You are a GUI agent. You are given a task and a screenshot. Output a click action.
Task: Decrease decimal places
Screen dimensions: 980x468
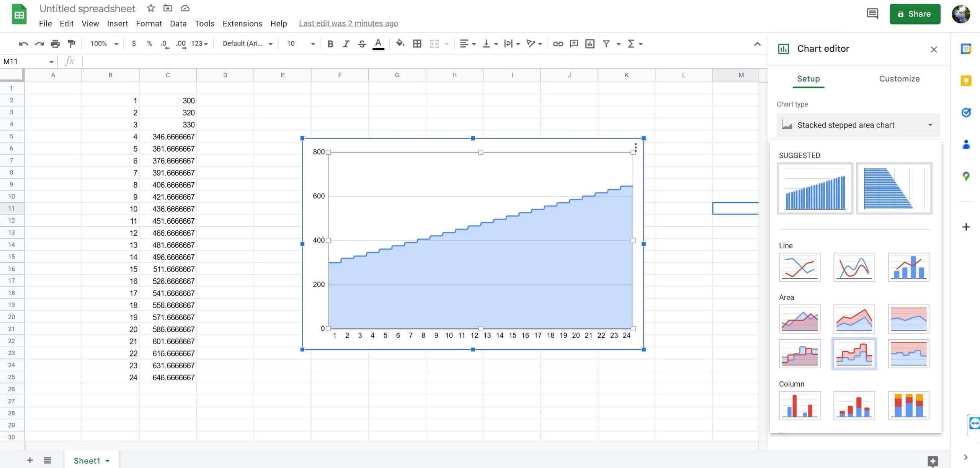point(165,44)
